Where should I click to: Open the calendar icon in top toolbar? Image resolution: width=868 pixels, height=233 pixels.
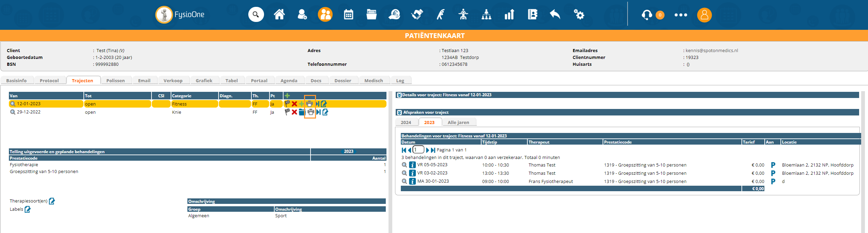(348, 15)
